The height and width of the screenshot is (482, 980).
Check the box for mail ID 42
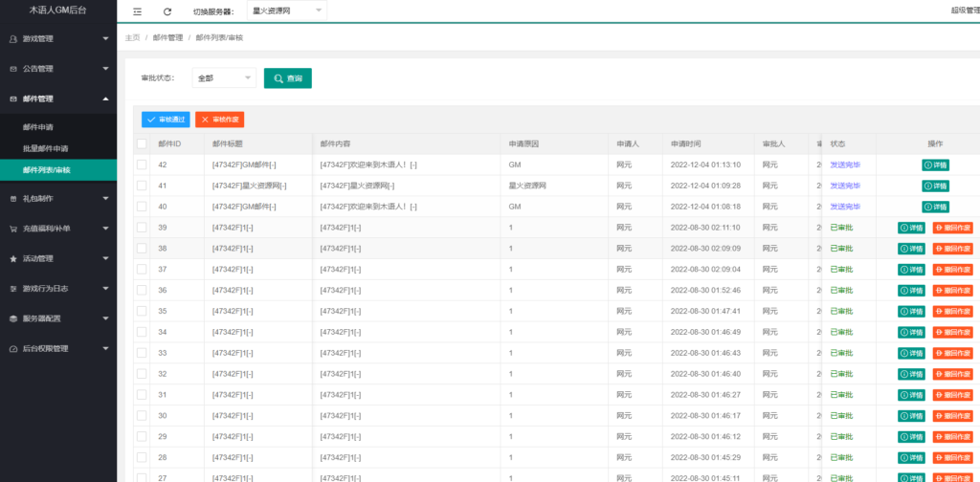tap(142, 164)
